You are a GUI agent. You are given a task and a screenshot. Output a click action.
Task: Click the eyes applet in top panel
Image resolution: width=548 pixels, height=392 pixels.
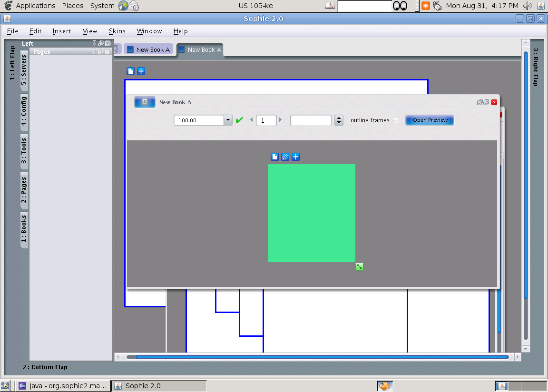click(x=400, y=6)
